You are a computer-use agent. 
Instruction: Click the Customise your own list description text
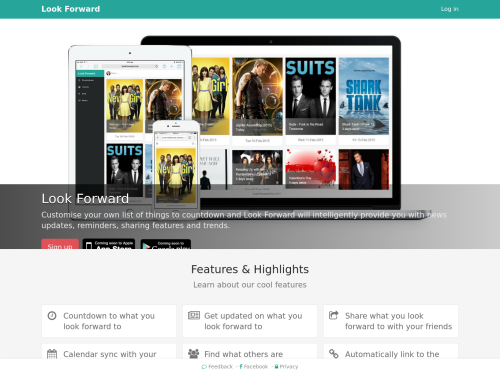tap(244, 220)
